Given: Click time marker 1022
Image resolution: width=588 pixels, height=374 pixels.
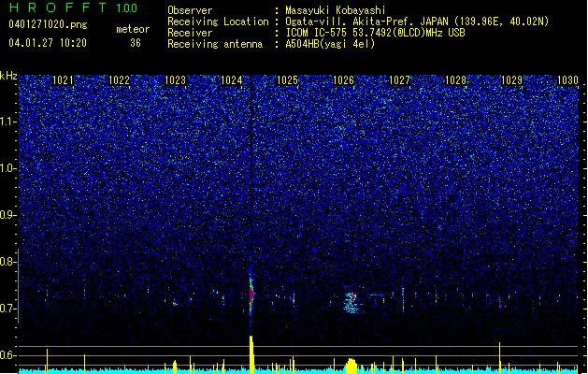Looking at the screenshot, I should 119,80.
